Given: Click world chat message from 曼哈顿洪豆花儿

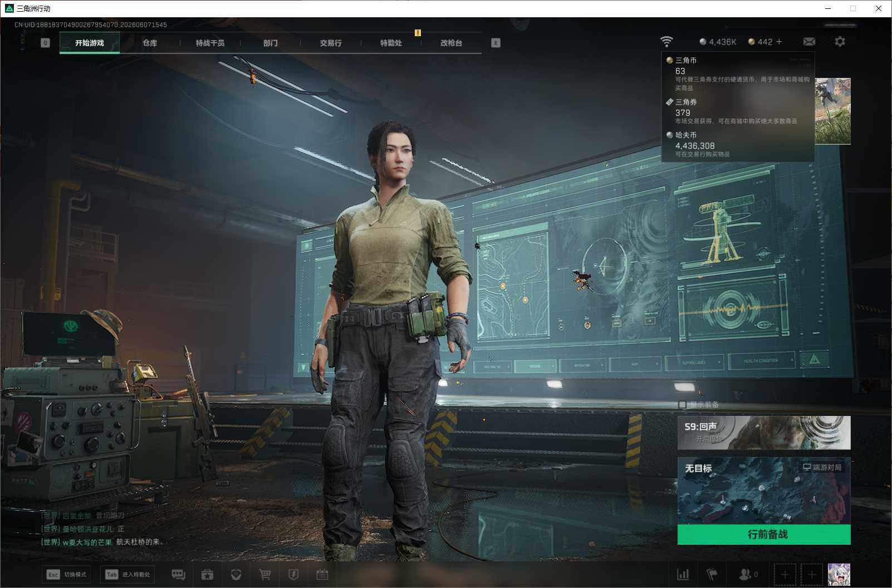Looking at the screenshot, I should tap(83, 529).
